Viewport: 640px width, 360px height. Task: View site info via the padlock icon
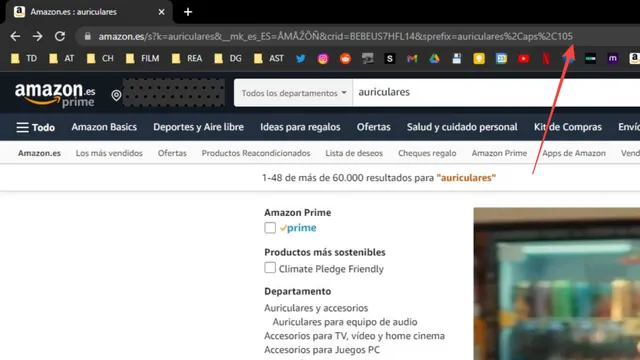(87, 36)
